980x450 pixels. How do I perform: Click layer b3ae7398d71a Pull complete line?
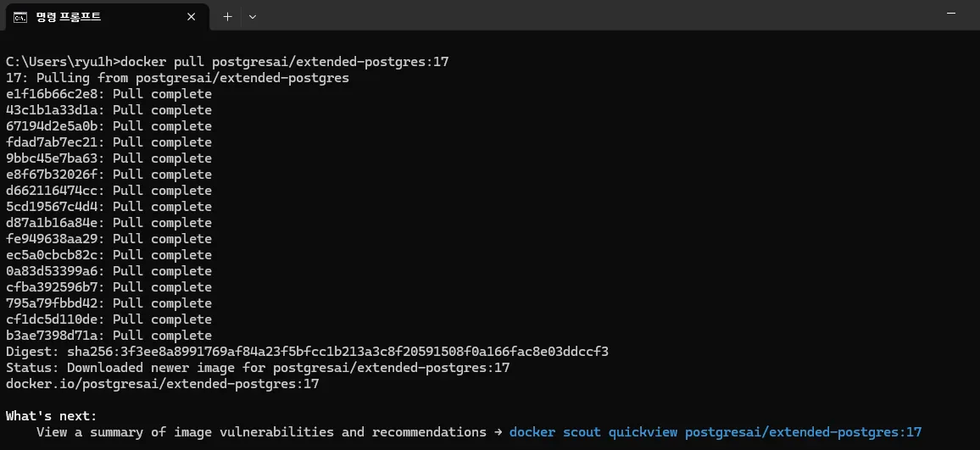click(109, 336)
